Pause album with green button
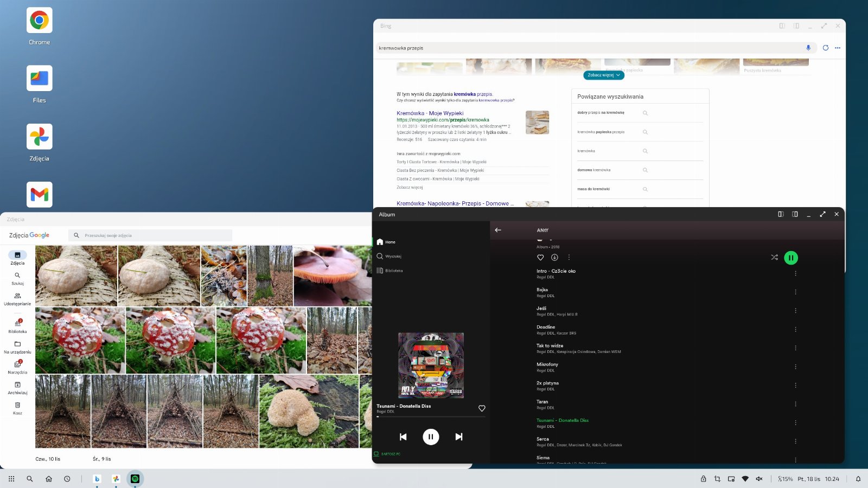868x488 pixels. tap(791, 258)
